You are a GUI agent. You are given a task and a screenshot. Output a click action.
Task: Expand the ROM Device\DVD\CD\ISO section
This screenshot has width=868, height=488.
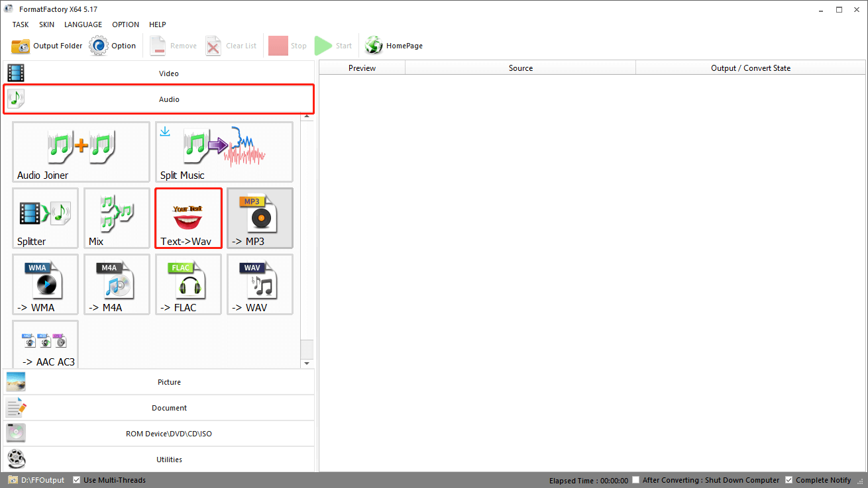158,434
